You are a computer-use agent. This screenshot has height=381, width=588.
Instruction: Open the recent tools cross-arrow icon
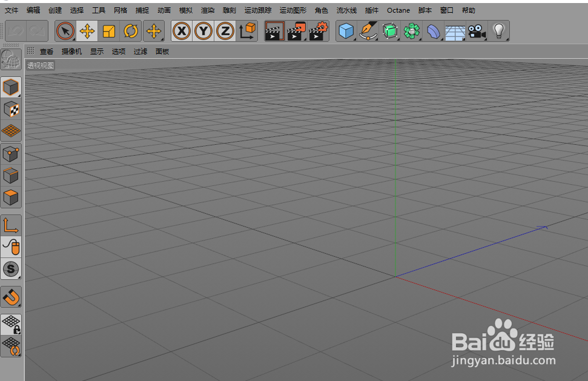(154, 31)
